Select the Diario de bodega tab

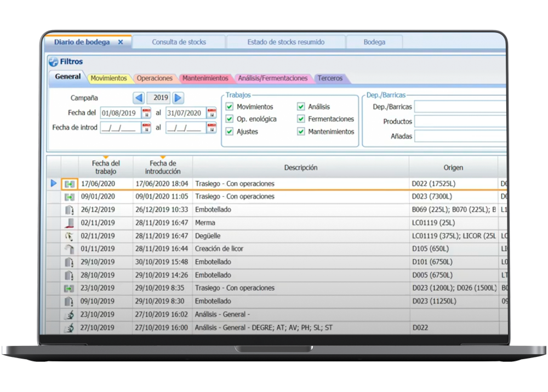(x=82, y=42)
